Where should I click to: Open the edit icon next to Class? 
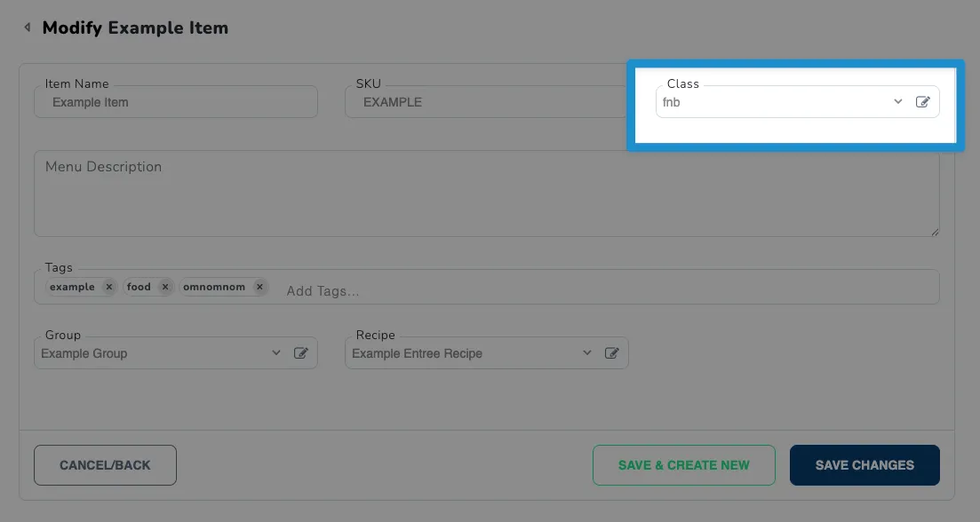click(922, 102)
